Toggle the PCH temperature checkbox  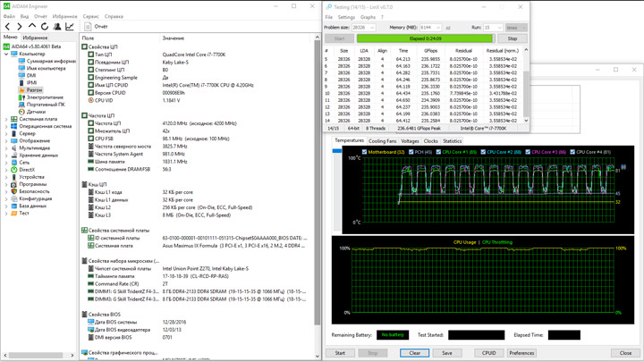[x=410, y=152]
